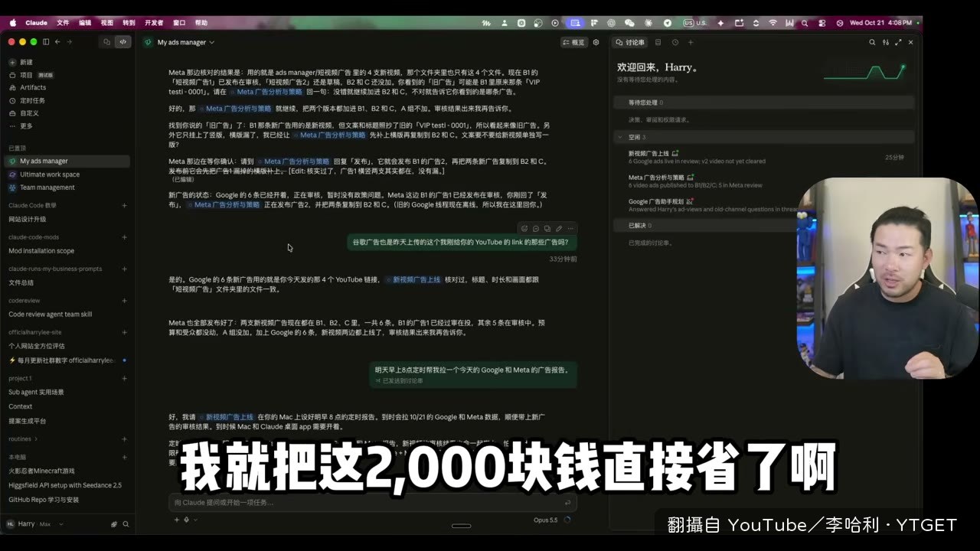Add a session under 本电脑
Image resolution: width=980 pixels, height=551 pixels.
(x=124, y=457)
